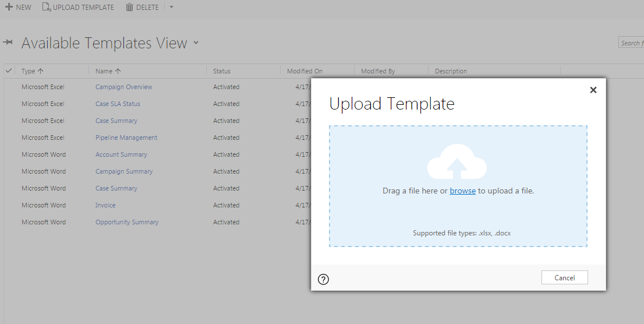644x324 pixels.
Task: Click the NEW plus icon
Action: coord(9,7)
